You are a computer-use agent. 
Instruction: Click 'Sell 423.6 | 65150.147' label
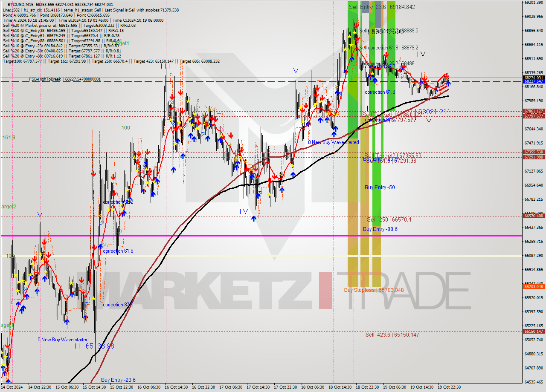pyautogui.click(x=392, y=335)
